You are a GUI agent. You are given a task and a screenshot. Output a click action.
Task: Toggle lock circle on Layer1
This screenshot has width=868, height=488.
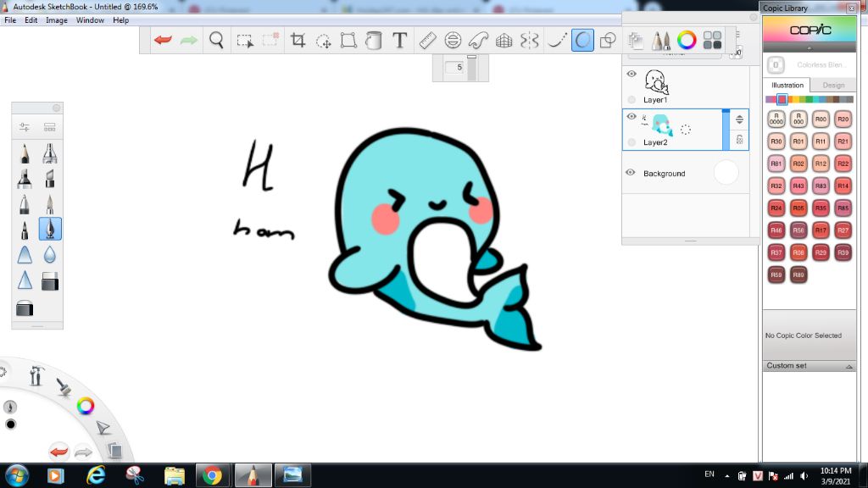tap(632, 100)
